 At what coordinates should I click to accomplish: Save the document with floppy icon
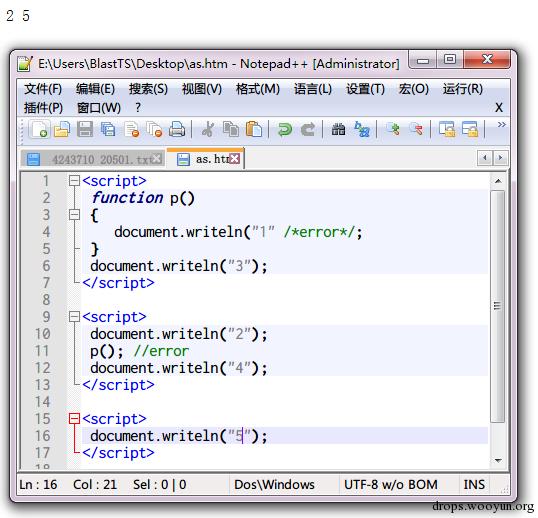point(85,130)
